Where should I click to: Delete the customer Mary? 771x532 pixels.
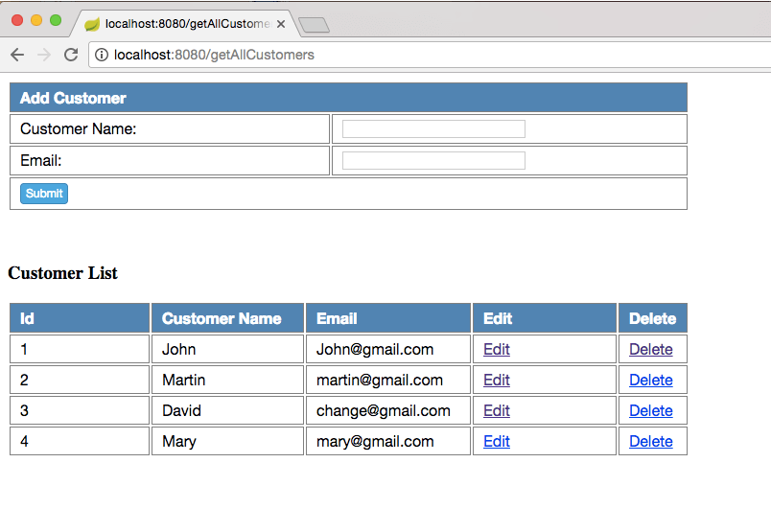(650, 442)
